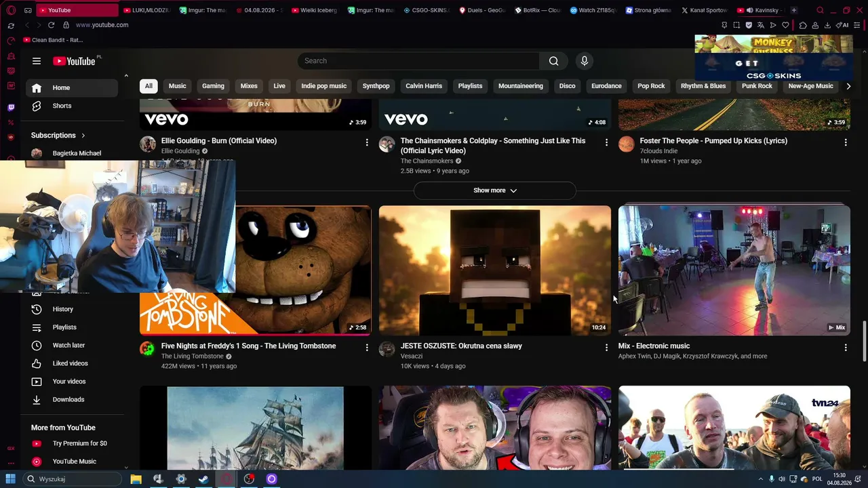868x488 pixels.
Task: Click Try Premium for $0
Action: tap(73, 443)
